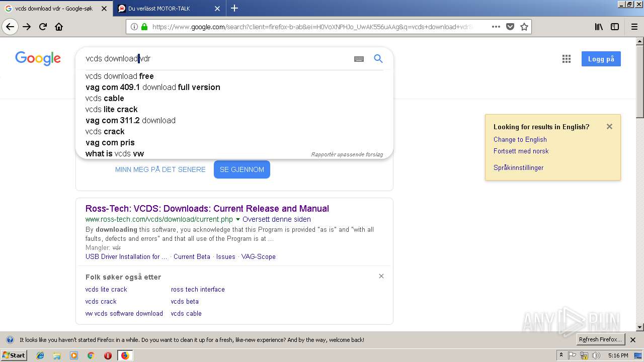Open the 'Current Beta' sitelink
This screenshot has height=362, width=644.
coord(192,257)
